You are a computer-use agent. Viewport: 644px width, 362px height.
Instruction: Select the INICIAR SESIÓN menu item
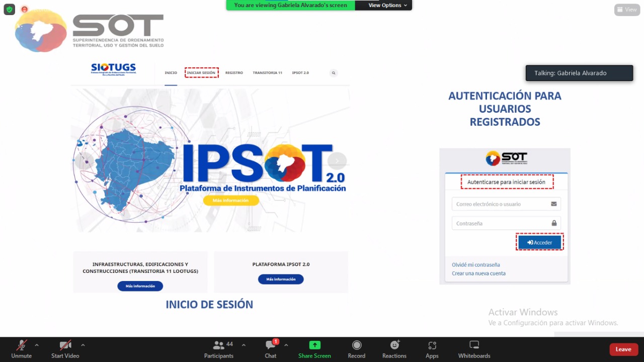pos(201,73)
